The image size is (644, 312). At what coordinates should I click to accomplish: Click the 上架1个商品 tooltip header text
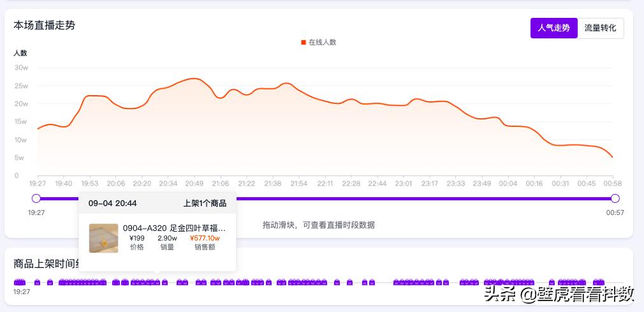click(205, 204)
